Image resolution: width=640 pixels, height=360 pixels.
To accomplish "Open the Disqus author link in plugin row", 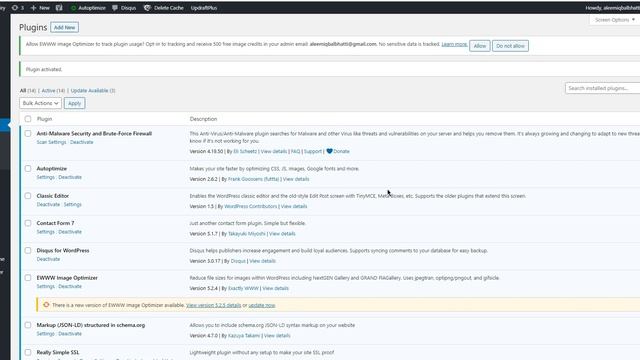I will click(x=238, y=261).
